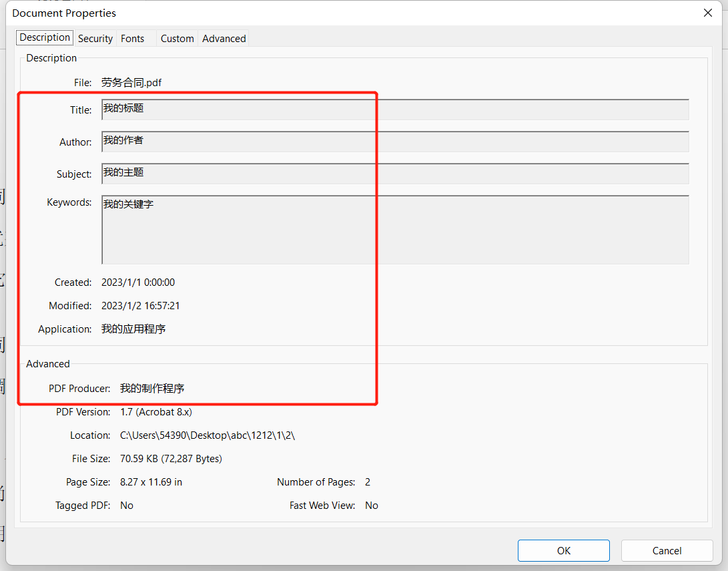Close the Document Properties dialog

coord(707,13)
